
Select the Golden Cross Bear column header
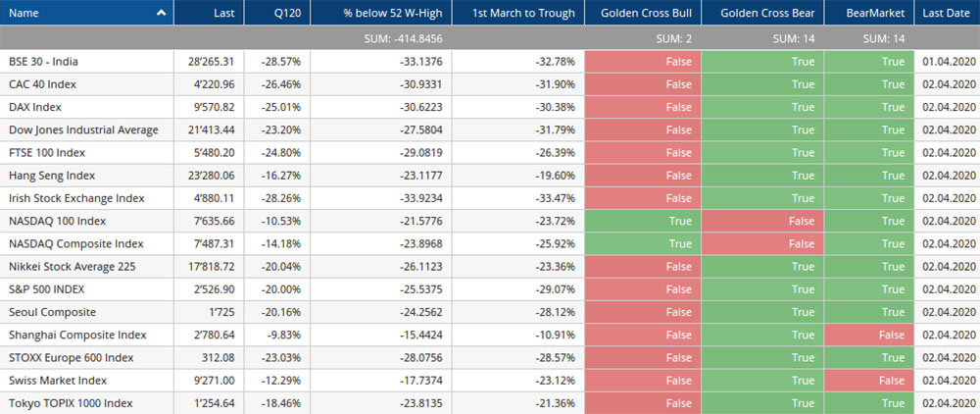point(762,13)
